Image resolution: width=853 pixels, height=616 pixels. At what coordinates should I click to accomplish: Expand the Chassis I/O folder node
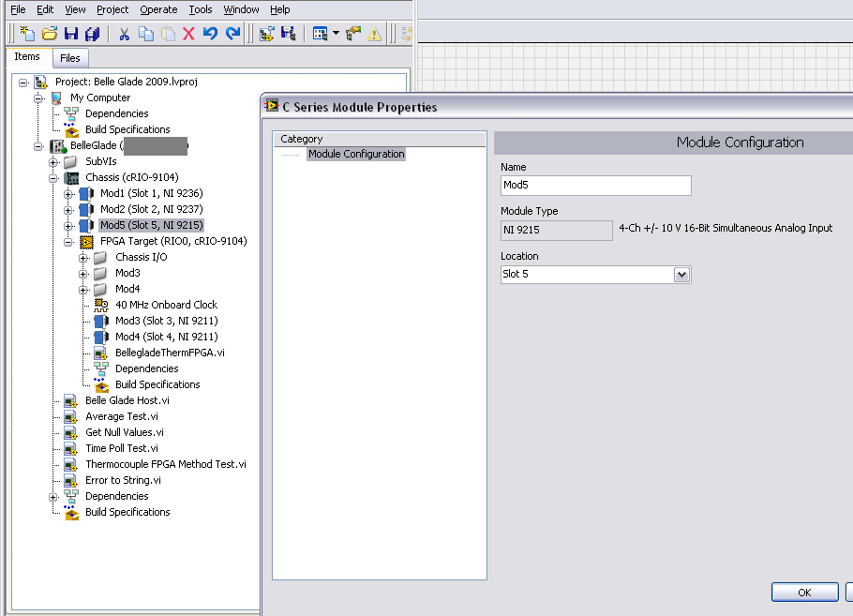(x=83, y=258)
